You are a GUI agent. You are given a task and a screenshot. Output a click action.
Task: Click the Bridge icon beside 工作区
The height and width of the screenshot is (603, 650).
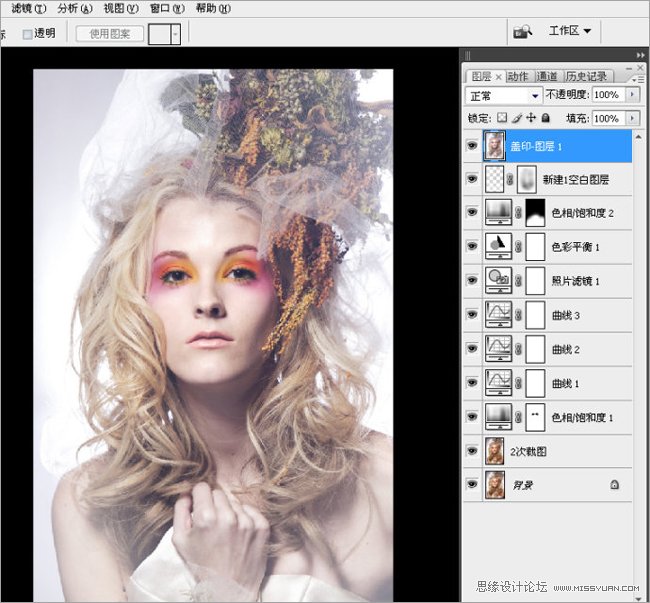click(522, 31)
